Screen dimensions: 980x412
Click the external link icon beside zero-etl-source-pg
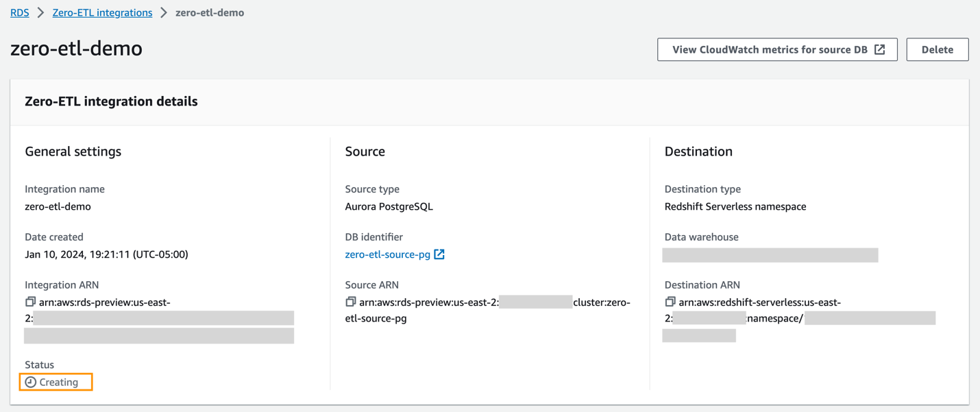(439, 254)
